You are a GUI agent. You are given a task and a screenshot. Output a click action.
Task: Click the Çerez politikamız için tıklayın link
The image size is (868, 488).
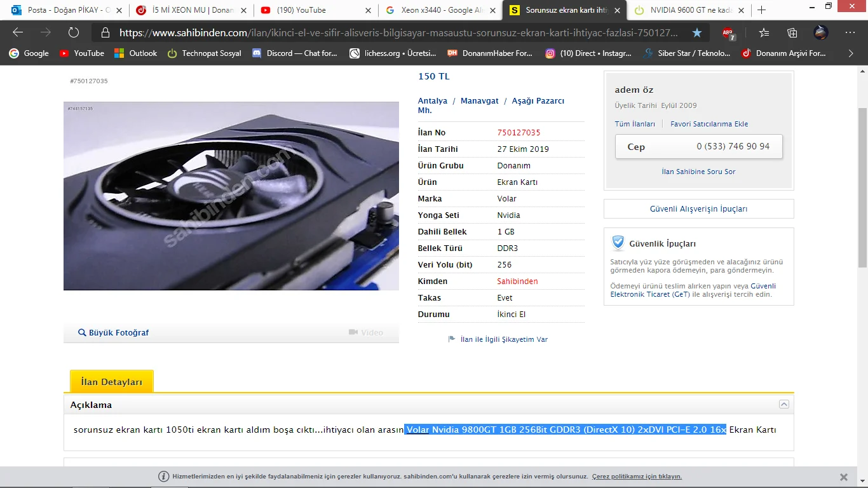coord(637,477)
